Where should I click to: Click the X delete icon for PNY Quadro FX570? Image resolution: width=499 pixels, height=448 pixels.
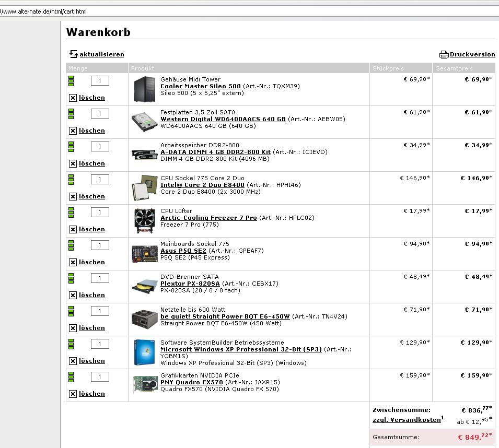[x=73, y=394]
